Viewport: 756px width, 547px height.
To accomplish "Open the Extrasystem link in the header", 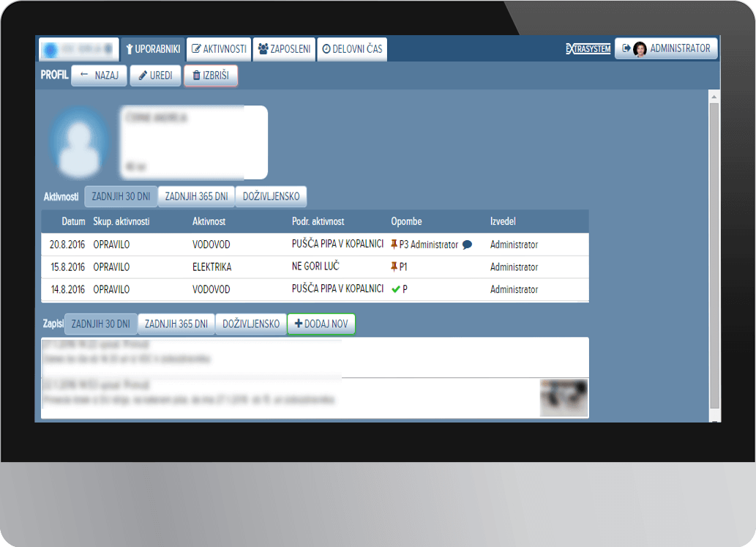I will tap(588, 49).
